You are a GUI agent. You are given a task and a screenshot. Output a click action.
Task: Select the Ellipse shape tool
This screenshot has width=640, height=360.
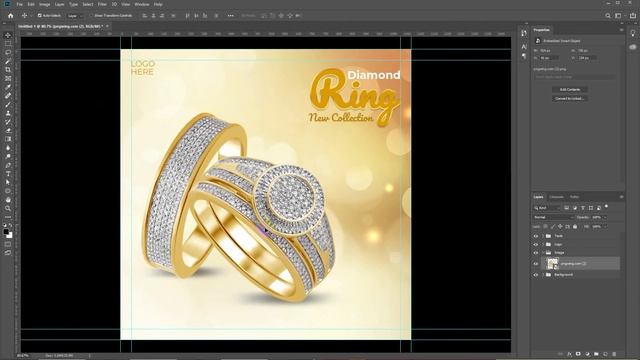(x=8, y=191)
